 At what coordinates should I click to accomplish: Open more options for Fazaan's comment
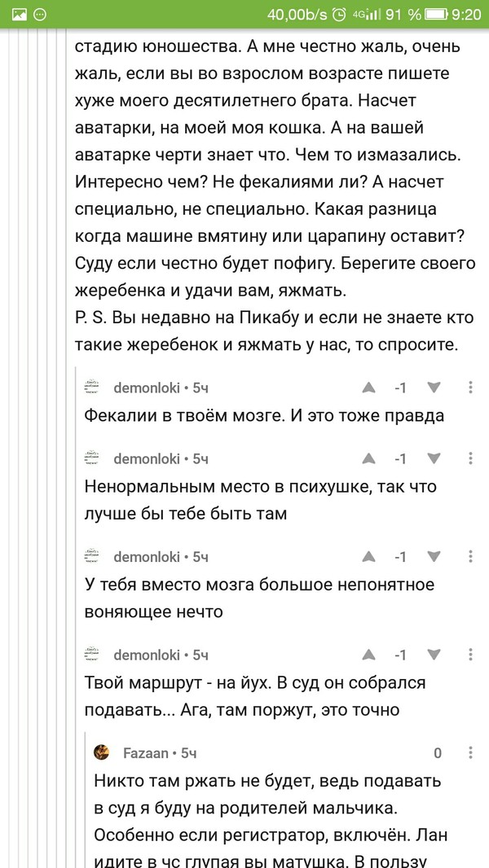point(471,752)
